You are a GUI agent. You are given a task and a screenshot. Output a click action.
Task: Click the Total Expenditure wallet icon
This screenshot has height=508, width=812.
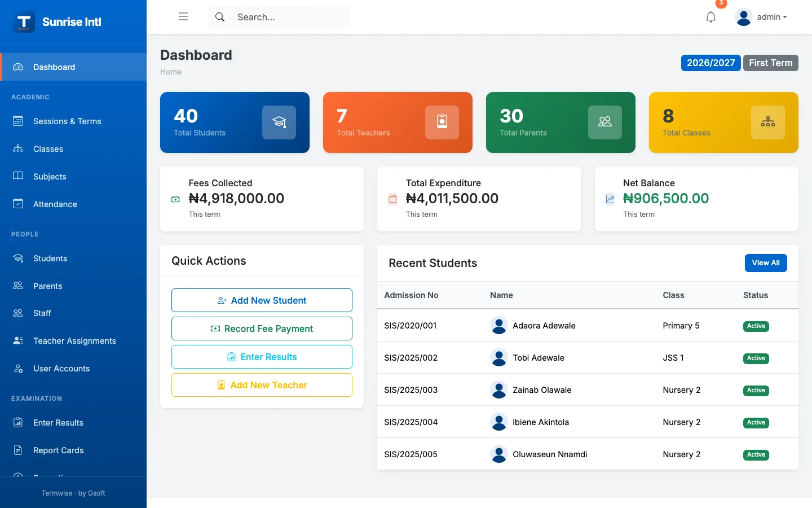[x=393, y=199]
